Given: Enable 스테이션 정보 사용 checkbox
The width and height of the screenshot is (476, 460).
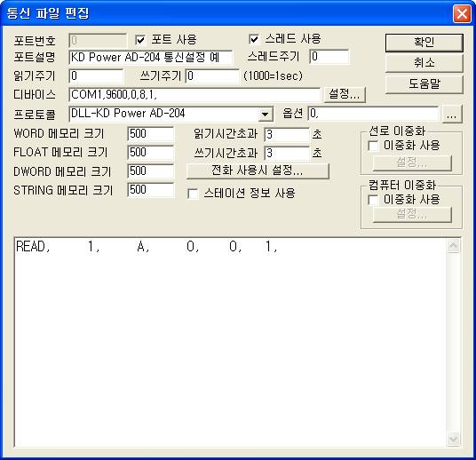Looking at the screenshot, I should tap(194, 194).
